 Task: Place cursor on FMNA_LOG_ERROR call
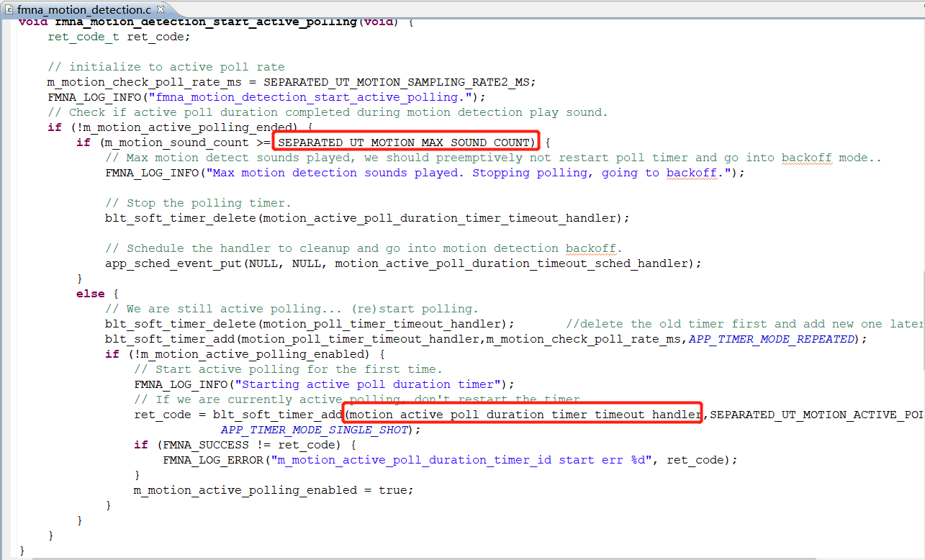pyautogui.click(x=212, y=460)
